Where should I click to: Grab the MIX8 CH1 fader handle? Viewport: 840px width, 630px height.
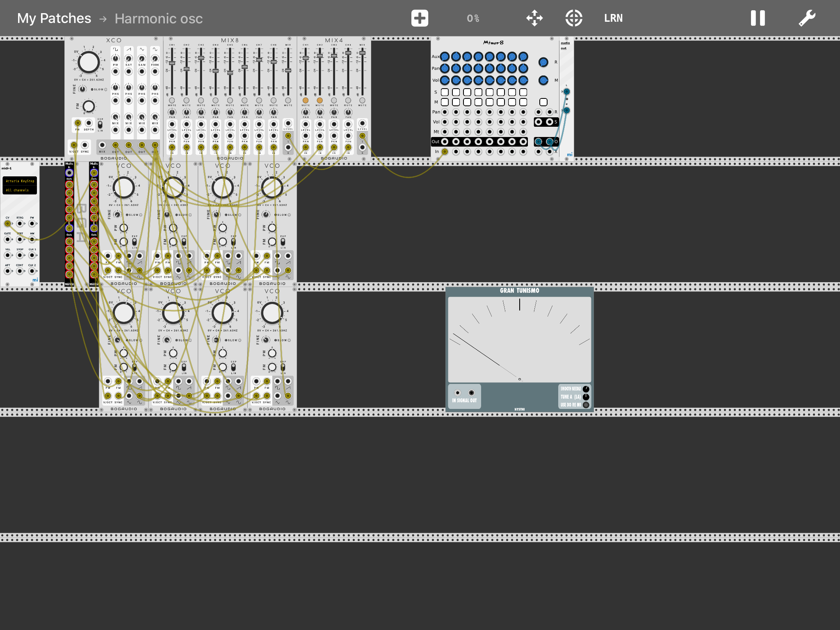point(172,63)
